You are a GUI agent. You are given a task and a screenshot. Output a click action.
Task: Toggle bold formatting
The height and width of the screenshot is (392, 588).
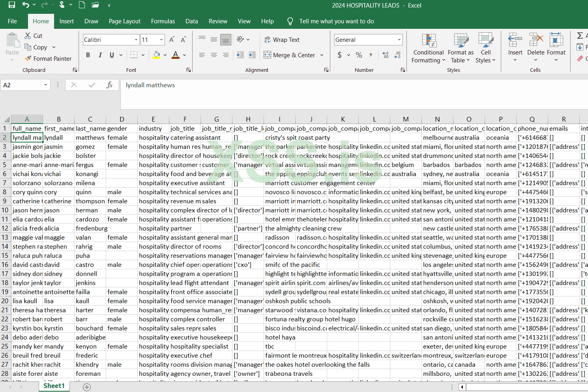pos(88,55)
